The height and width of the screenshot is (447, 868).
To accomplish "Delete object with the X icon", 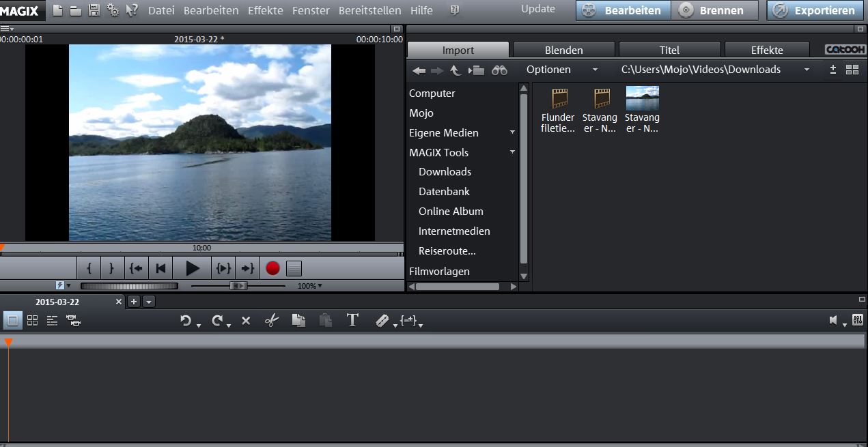I will coord(246,321).
